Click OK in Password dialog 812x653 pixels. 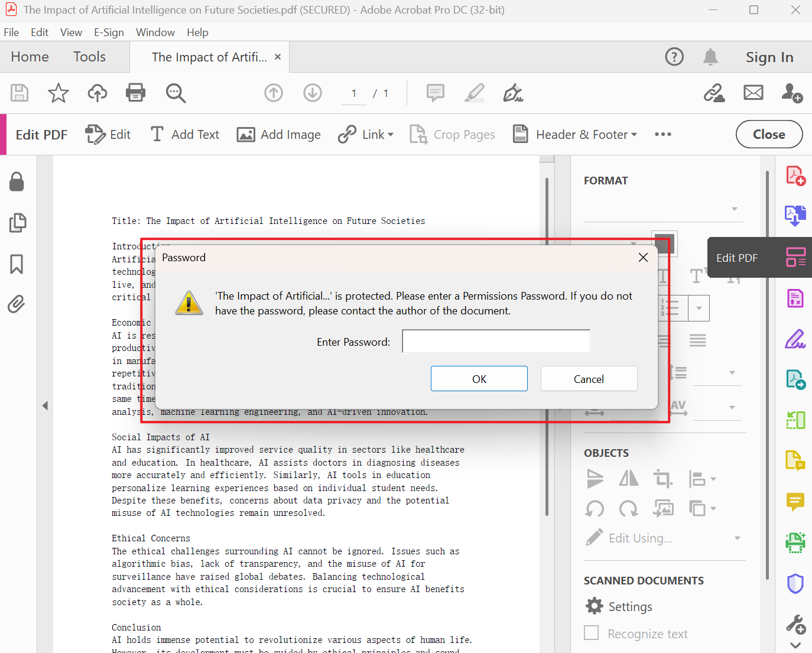pos(479,379)
